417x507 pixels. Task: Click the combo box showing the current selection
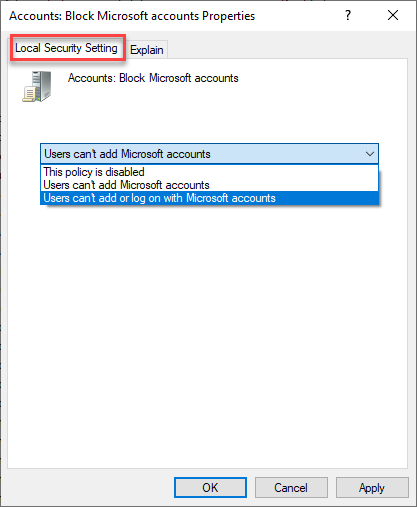click(x=209, y=154)
